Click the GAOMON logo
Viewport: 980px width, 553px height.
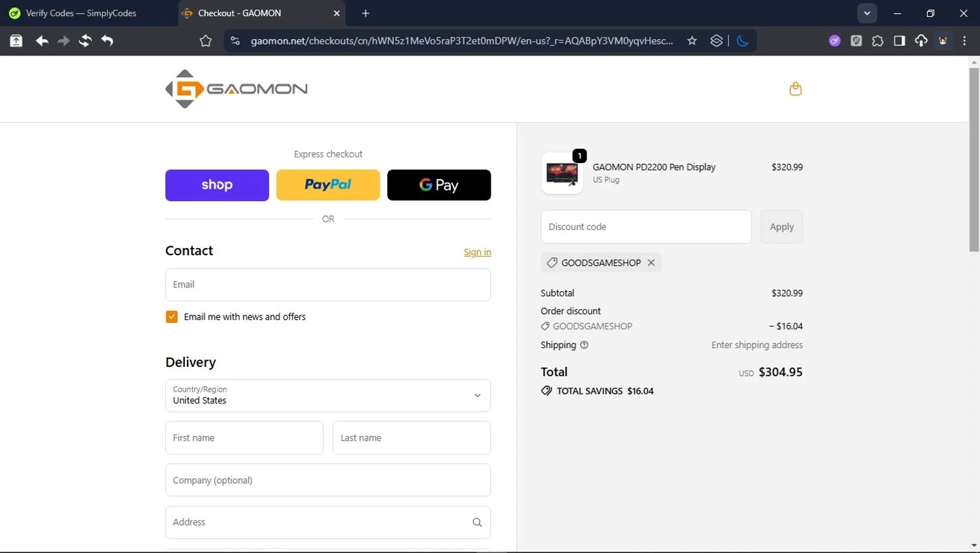click(237, 89)
